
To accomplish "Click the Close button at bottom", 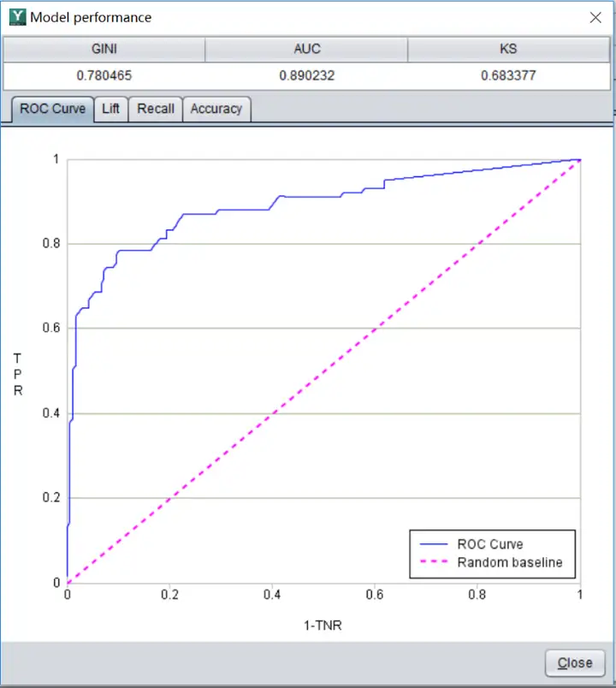I will tap(575, 662).
